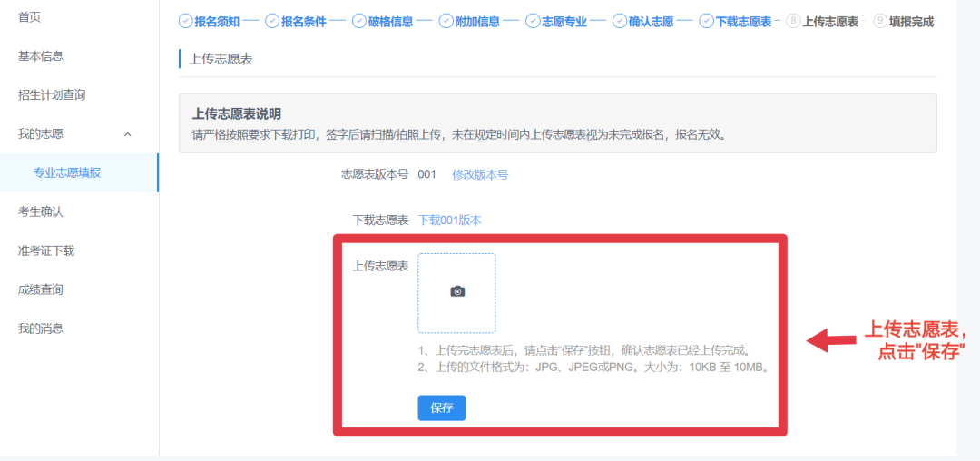Click the instruction text 请严格按照要求下载打印
This screenshot has width=980, height=461.
coord(459,135)
